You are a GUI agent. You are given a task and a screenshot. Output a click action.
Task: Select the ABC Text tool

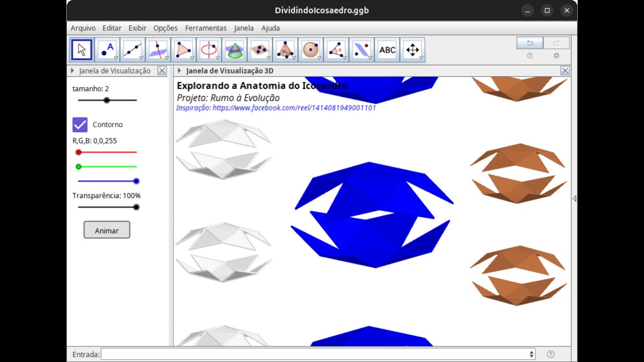(387, 50)
